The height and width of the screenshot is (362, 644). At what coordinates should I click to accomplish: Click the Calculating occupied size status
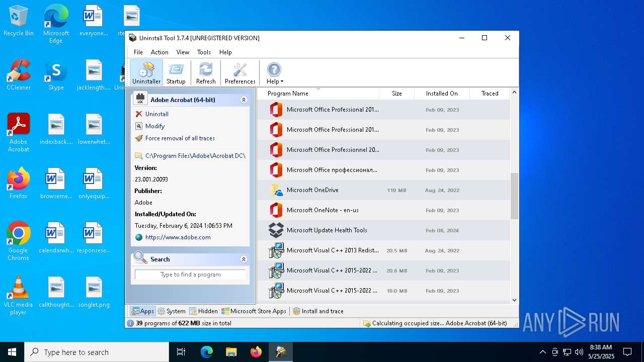(x=435, y=323)
